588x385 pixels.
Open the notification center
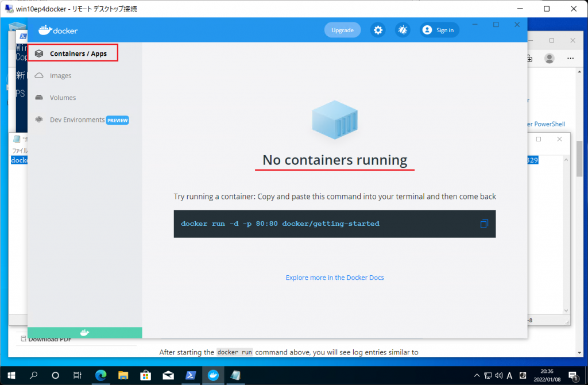pos(573,376)
